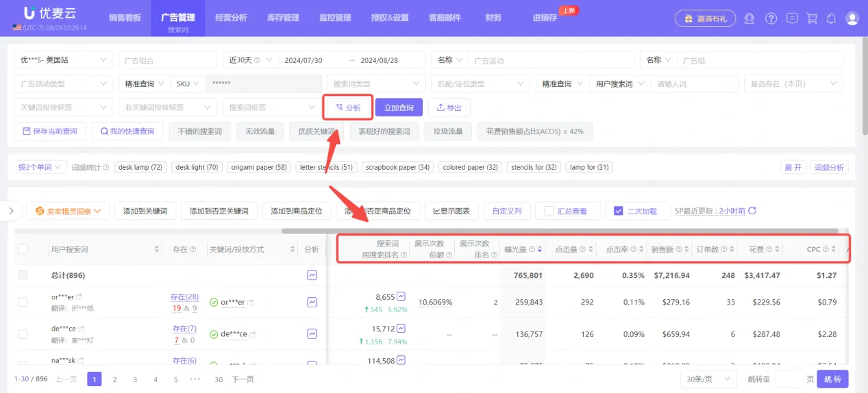Open analysis chart icon for or***er row

pyautogui.click(x=312, y=302)
